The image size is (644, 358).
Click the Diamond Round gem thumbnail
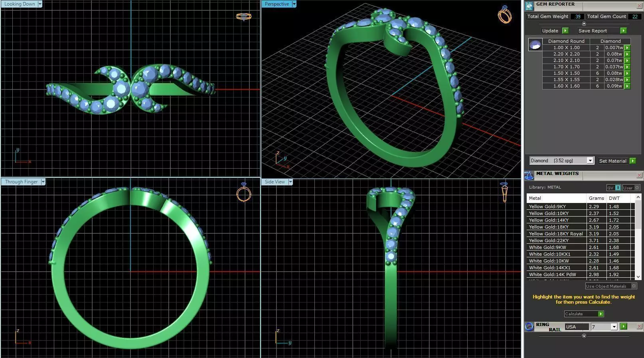[535, 44]
